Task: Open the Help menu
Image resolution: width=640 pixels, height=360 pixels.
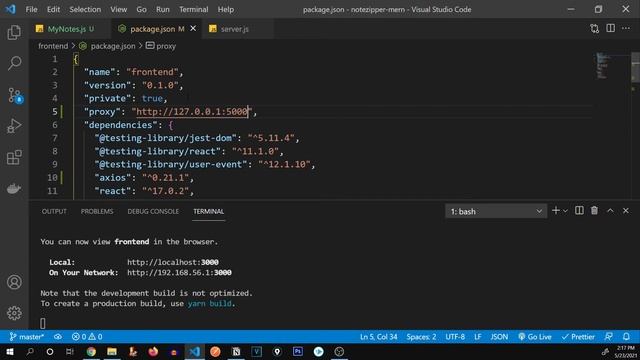Action: [x=226, y=9]
